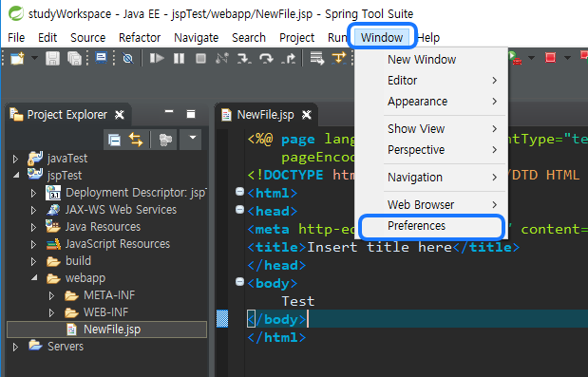The height and width of the screenshot is (377, 588).
Task: Open the New wizard dropdown arrow
Action: (x=34, y=58)
